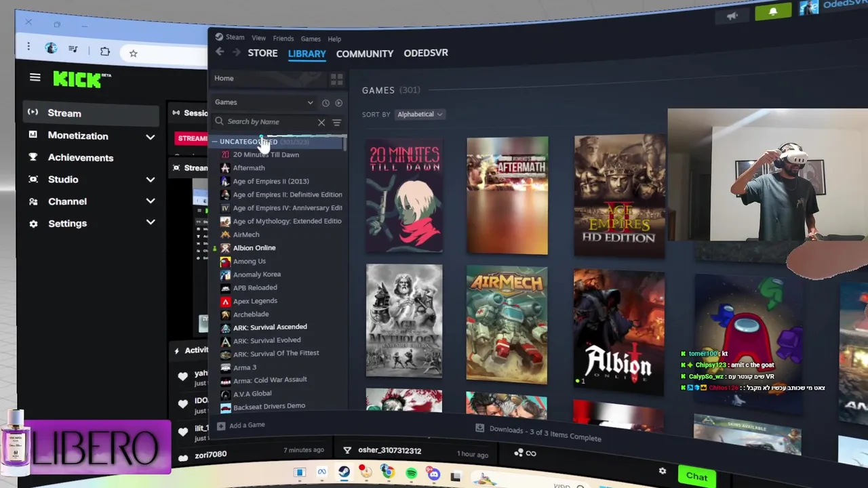This screenshot has height=488, width=868.
Task: Open the Help menu
Action: (x=334, y=39)
